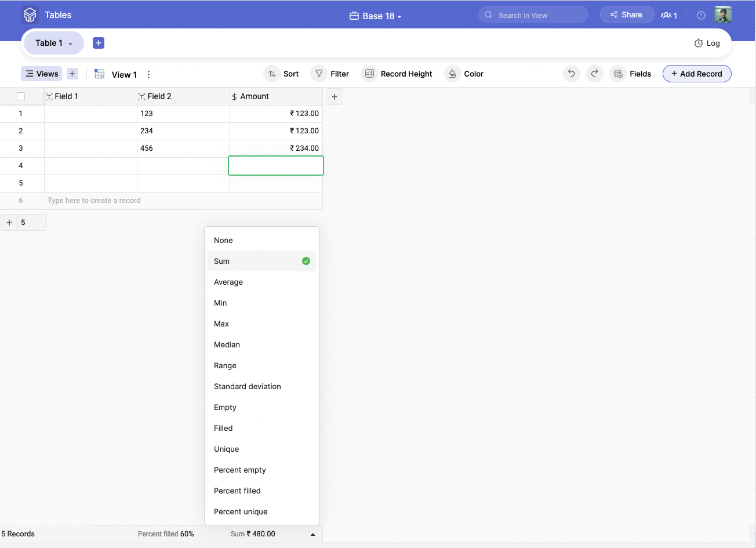Click the Field 2 text type icon
Image resolution: width=756 pixels, height=548 pixels.
pos(142,97)
